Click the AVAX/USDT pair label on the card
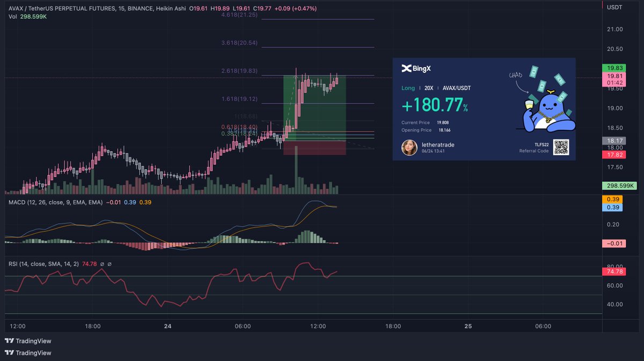Screen dimensions: 644x361 tap(457, 87)
